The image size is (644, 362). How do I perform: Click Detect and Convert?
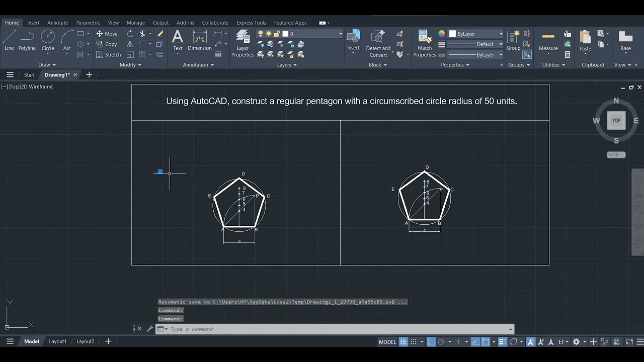pyautogui.click(x=378, y=43)
